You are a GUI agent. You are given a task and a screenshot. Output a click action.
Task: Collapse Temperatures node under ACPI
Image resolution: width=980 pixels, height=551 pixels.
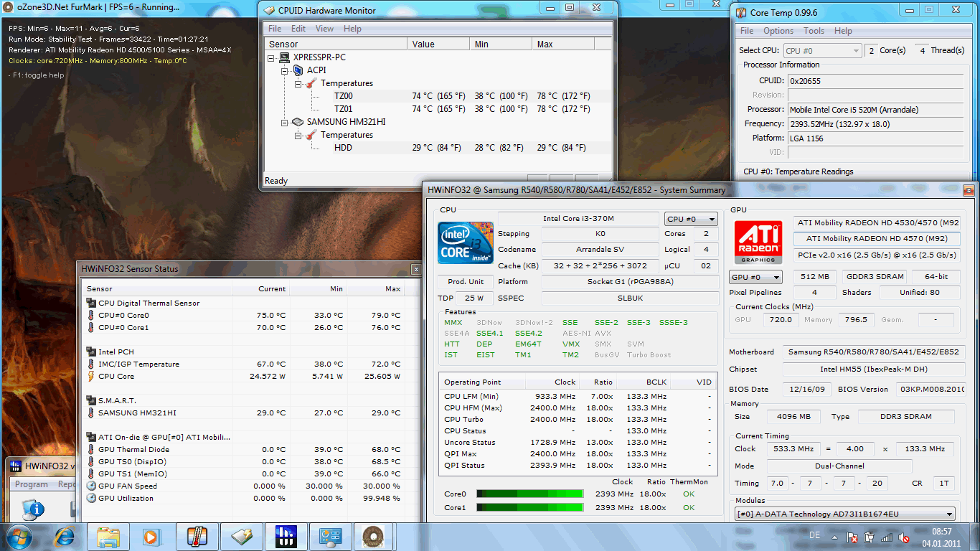pyautogui.click(x=298, y=83)
